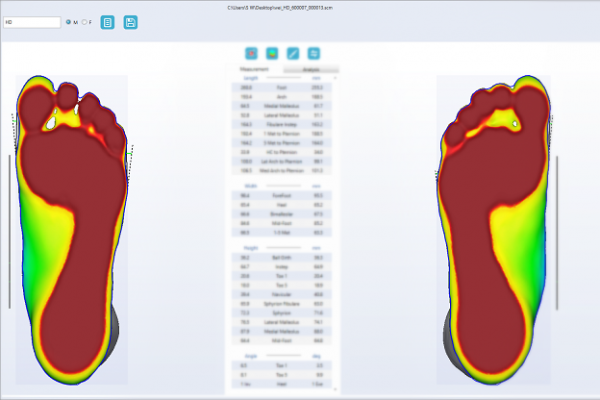Select the Bimalleolar width row

(x=282, y=214)
